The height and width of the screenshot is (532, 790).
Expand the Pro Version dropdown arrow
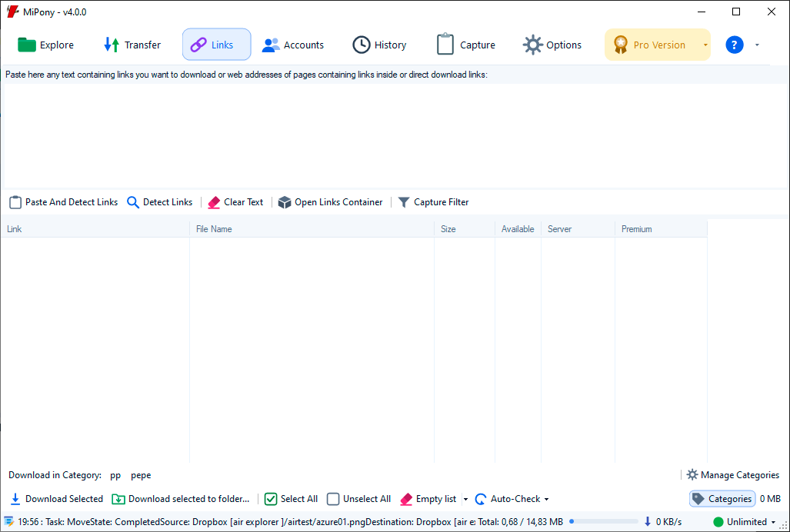(x=705, y=45)
